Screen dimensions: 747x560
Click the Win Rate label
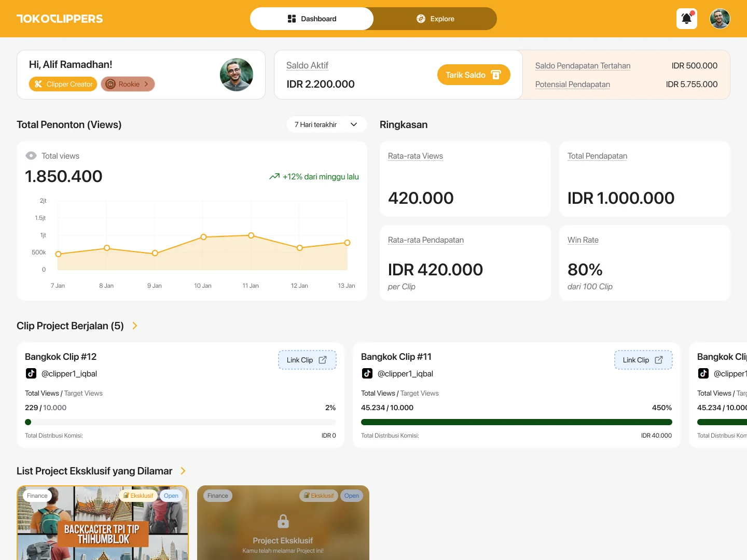pyautogui.click(x=583, y=240)
